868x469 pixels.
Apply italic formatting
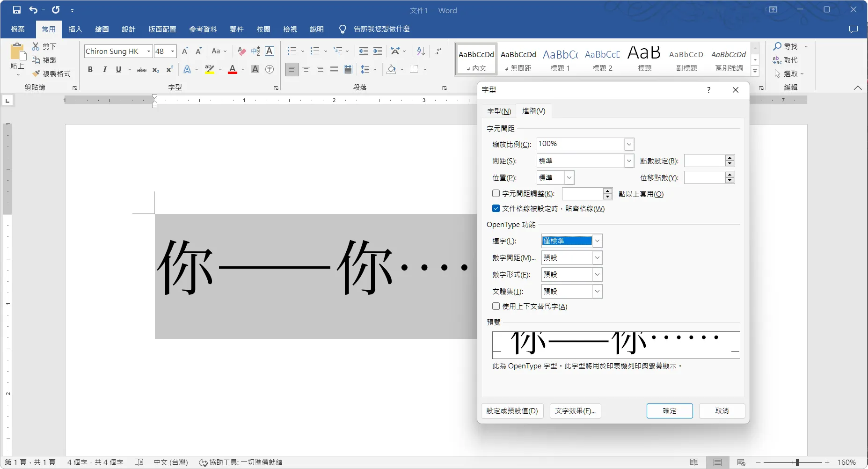104,69
